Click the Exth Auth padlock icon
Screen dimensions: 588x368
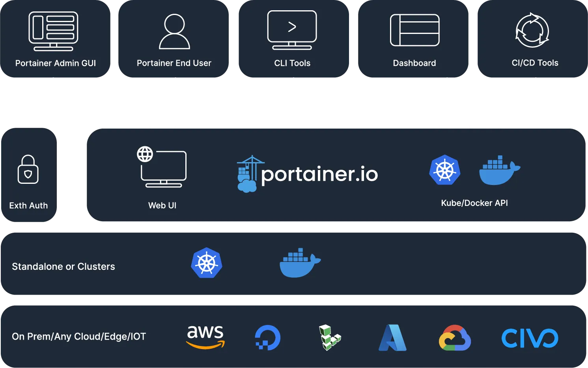tap(28, 169)
